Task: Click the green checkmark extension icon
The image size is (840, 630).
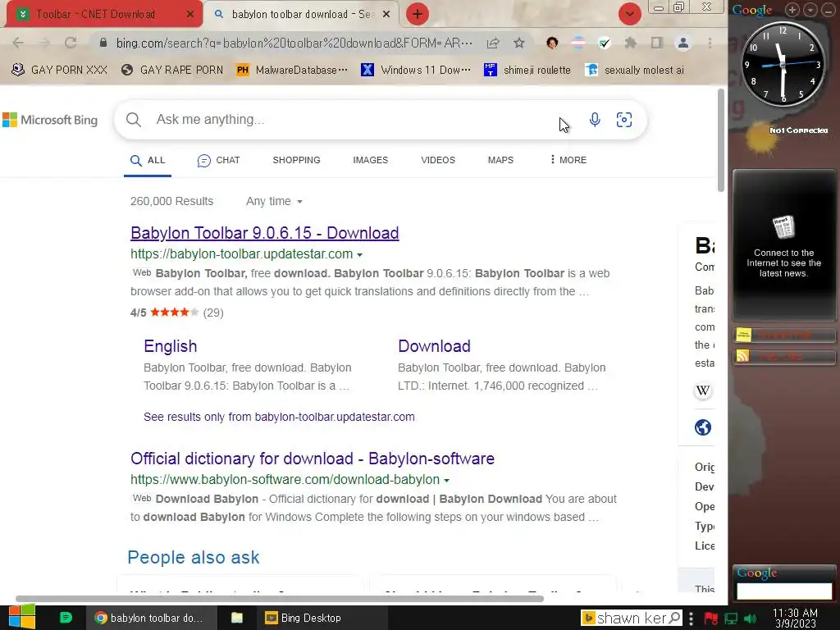Action: (x=605, y=43)
